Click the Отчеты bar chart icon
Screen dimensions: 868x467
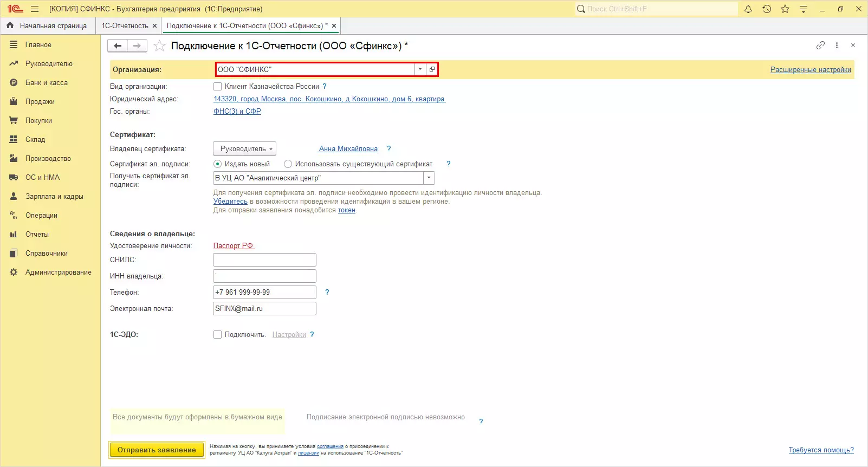pyautogui.click(x=14, y=234)
